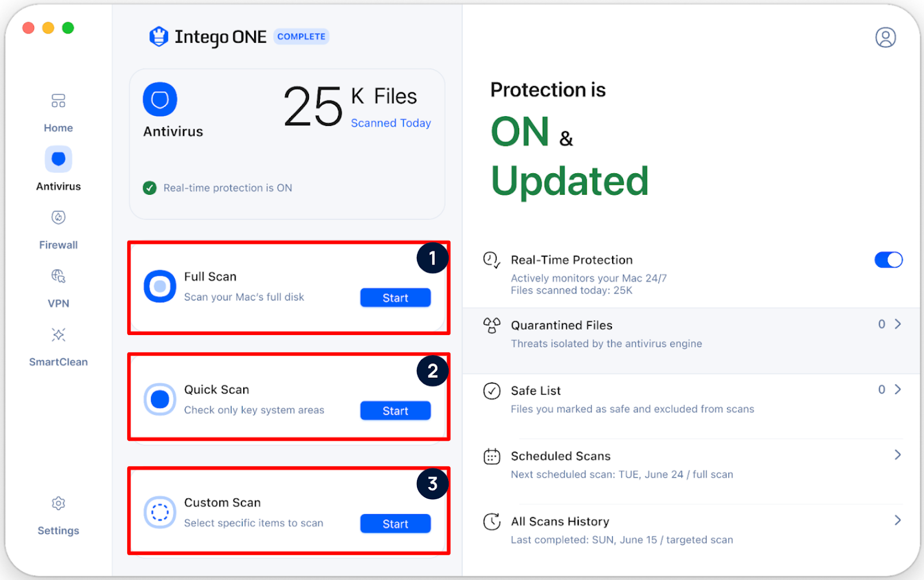
Task: Open the Firewall icon in sidebar
Action: click(58, 217)
